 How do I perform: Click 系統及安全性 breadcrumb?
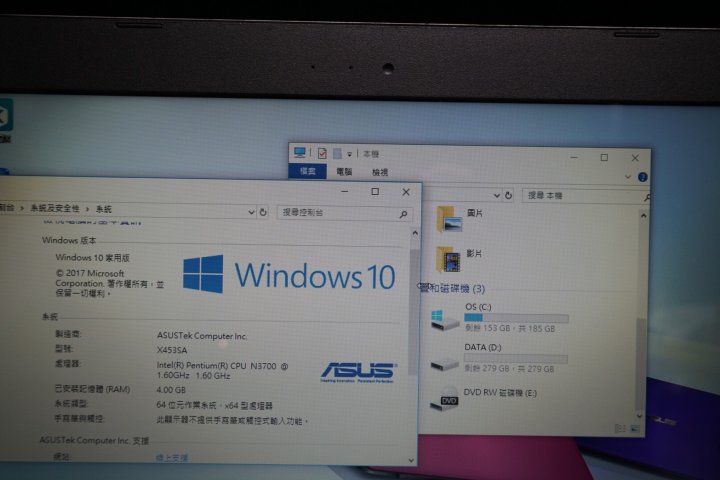pyautogui.click(x=55, y=208)
